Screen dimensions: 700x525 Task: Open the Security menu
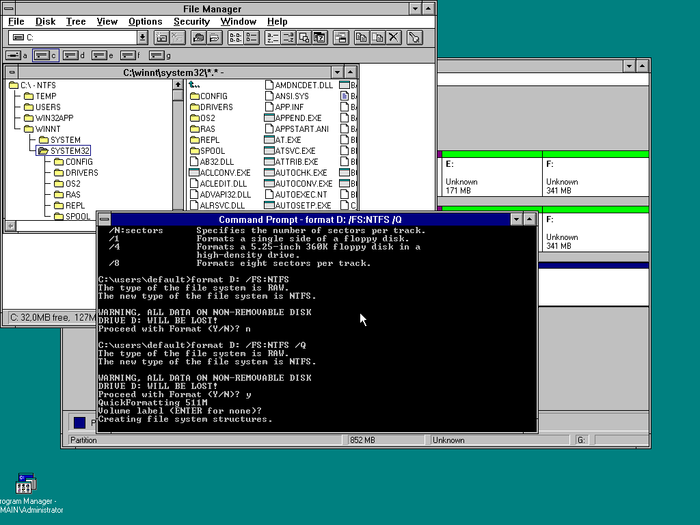click(191, 21)
